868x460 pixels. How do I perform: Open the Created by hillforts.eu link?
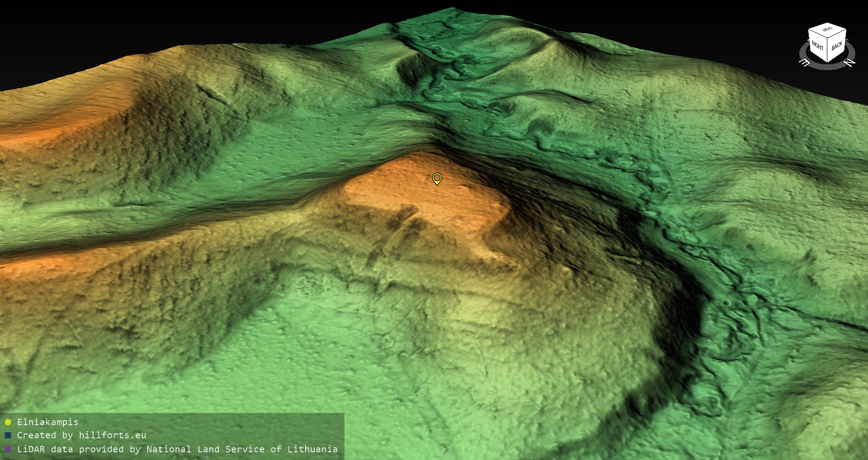tap(81, 435)
